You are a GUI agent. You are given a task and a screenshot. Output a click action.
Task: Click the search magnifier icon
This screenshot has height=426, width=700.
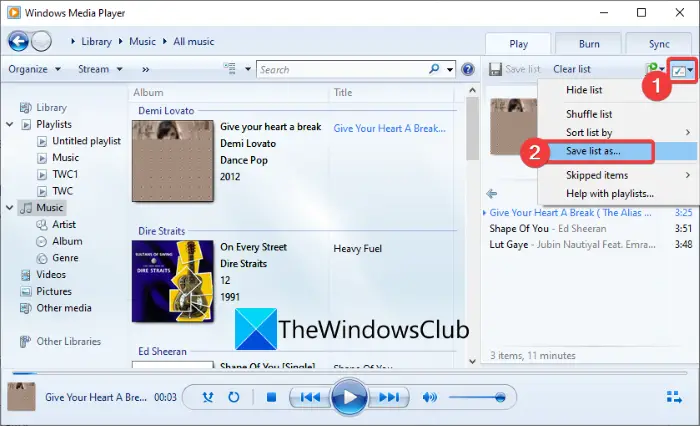(434, 69)
